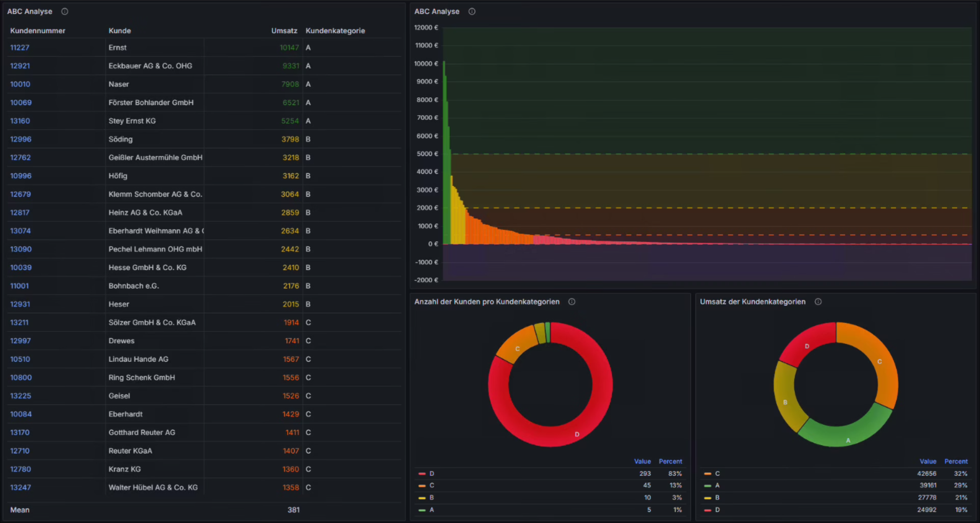980x523 pixels.
Task: Open Umsatz der Kundenkategorien panel title menu
Action: coord(752,302)
